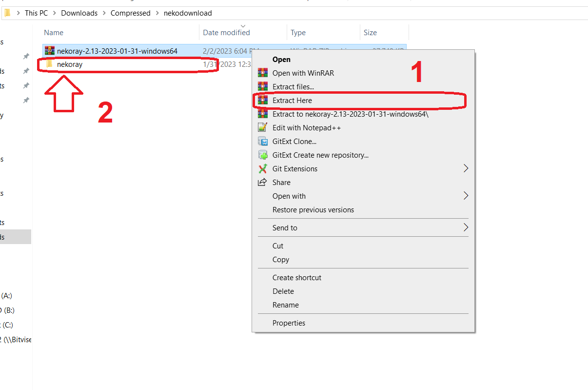Screen dimensions: 588x390
Task: Click the GitExt Clone icon
Action: pos(263,142)
